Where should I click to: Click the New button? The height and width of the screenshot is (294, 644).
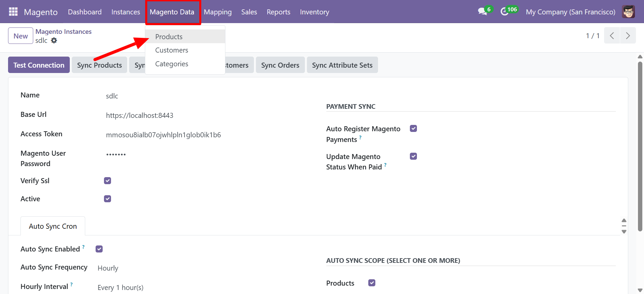20,36
